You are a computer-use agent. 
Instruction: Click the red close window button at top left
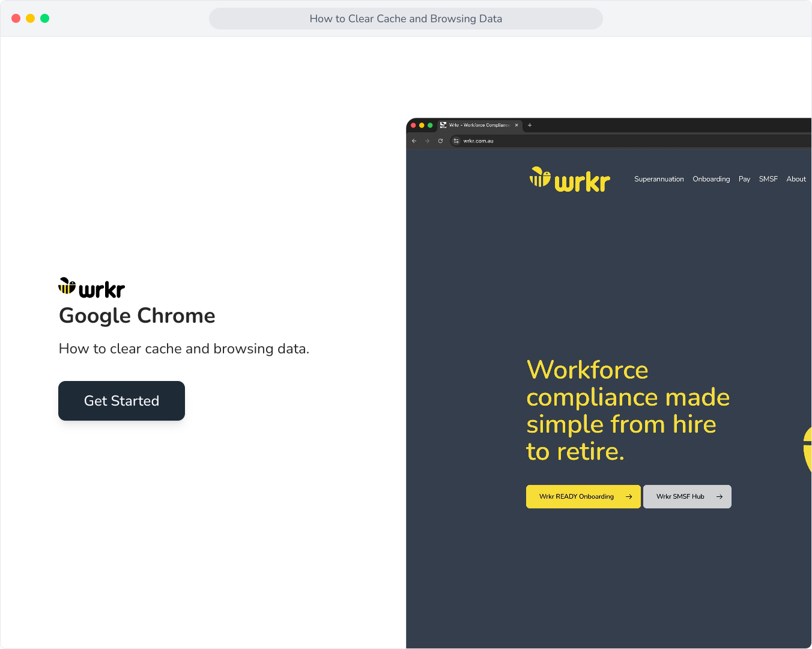coord(16,18)
